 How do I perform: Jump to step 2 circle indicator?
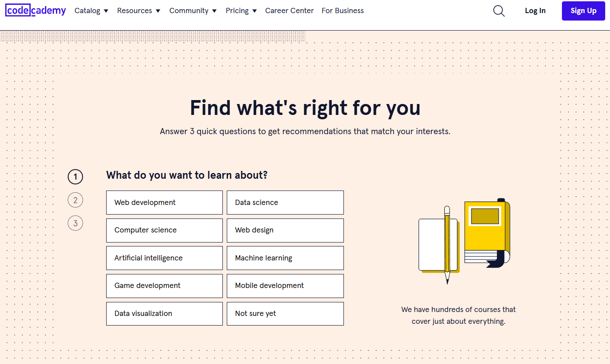pos(75,200)
